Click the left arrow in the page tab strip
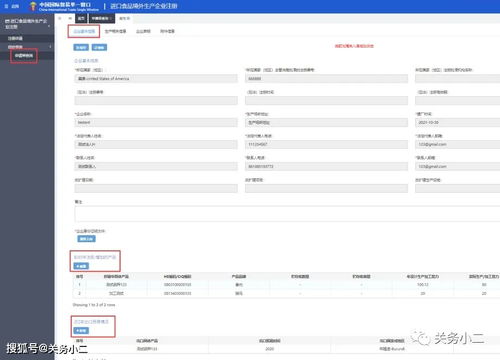The image size is (500, 360). coord(60,18)
